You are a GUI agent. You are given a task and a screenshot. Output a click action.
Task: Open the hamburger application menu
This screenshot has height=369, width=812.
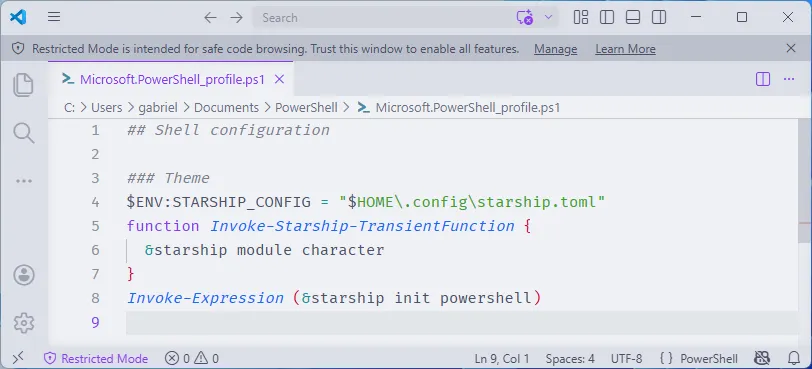[54, 17]
